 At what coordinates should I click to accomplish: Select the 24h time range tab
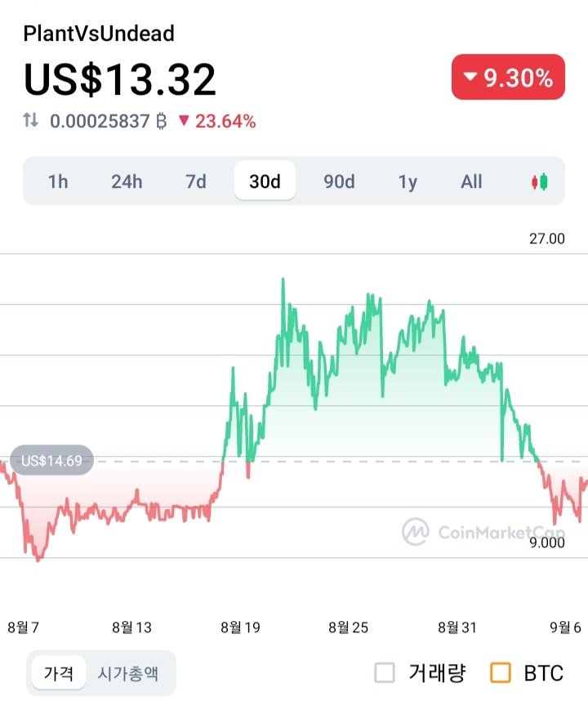point(127,181)
